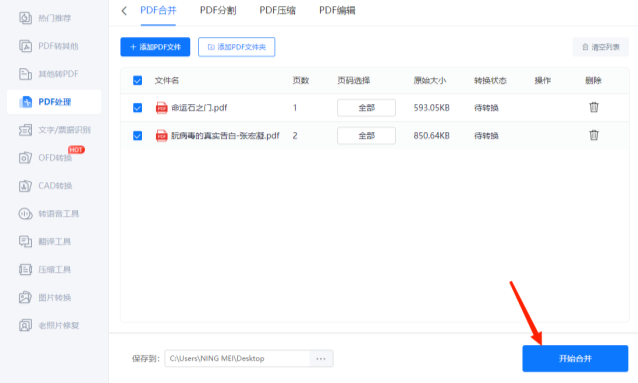Click the 文件名 column header
The image size is (638, 383).
pyautogui.click(x=167, y=81)
